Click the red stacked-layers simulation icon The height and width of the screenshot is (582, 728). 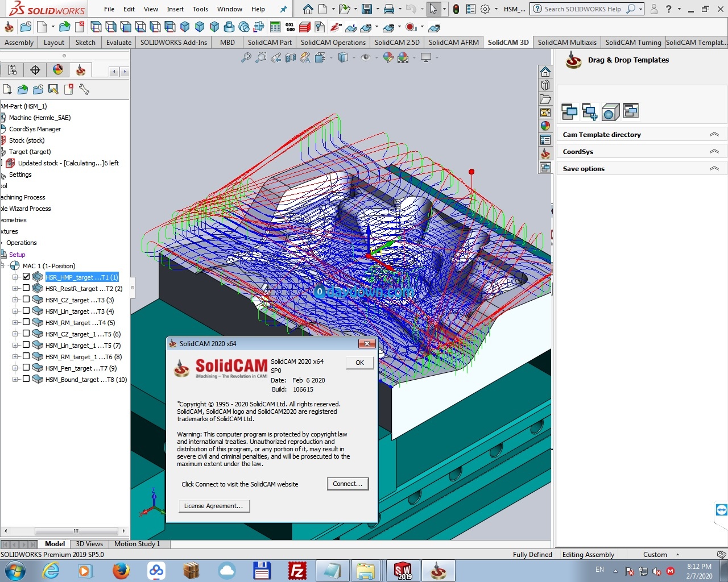(x=305, y=27)
